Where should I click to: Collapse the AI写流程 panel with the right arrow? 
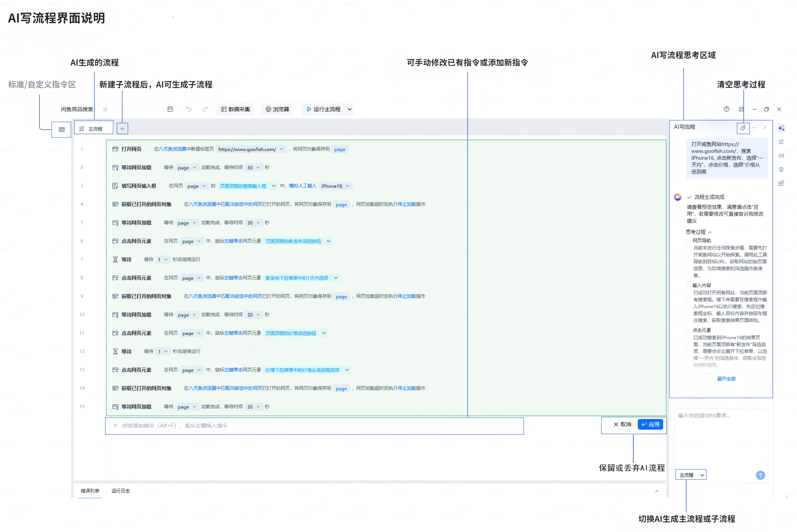(765, 128)
